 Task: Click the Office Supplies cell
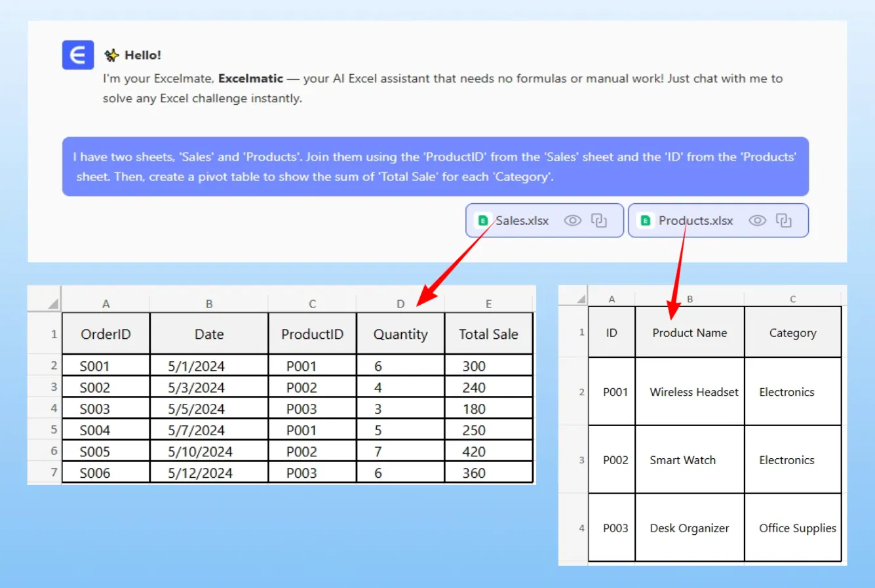[x=797, y=528]
